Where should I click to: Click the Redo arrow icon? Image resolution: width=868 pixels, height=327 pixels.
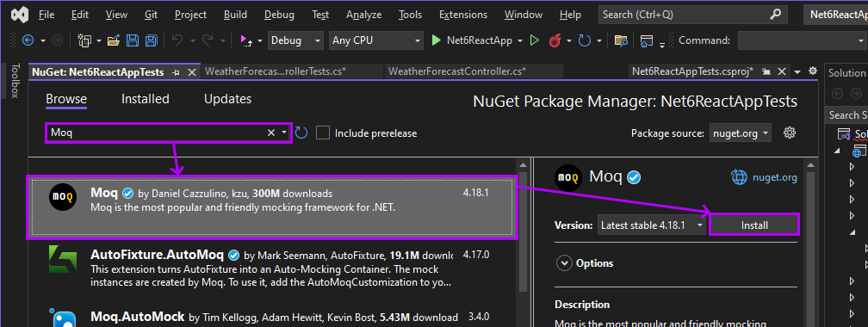click(208, 40)
